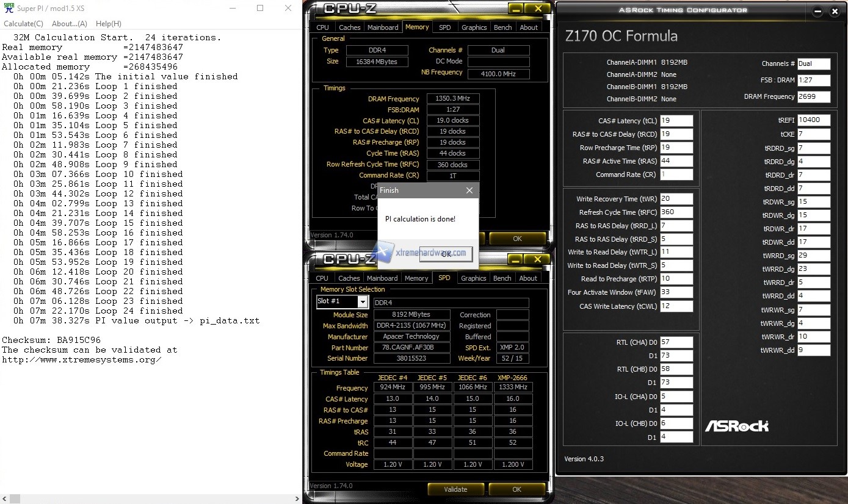Click the tREFI value field
The width and height of the screenshot is (848, 504).
(813, 121)
